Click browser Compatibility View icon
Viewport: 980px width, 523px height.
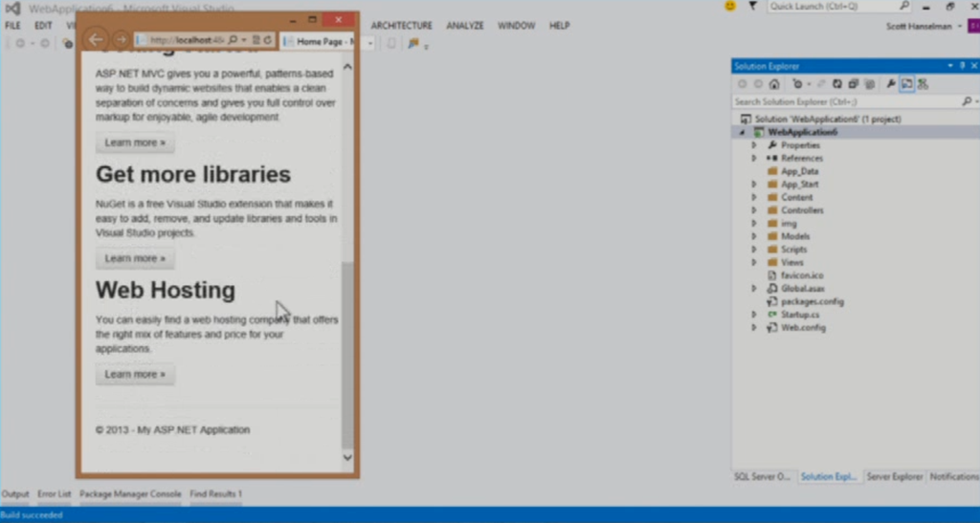tap(256, 40)
